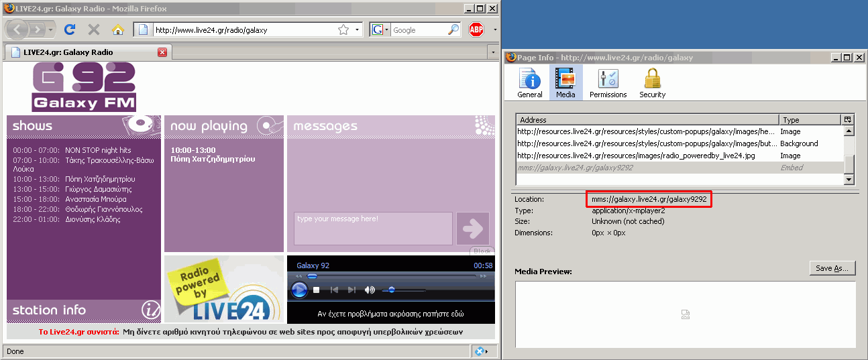Click the page identity icon in address bar

pyautogui.click(x=143, y=29)
